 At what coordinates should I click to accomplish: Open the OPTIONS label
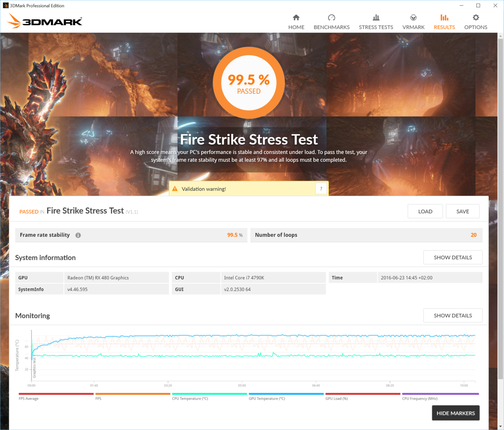476,27
